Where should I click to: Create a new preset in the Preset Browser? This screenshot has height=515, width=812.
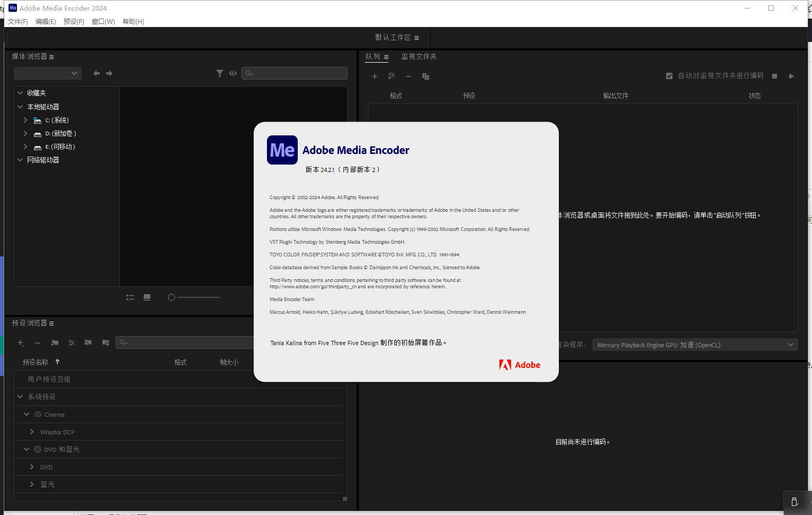(21, 342)
